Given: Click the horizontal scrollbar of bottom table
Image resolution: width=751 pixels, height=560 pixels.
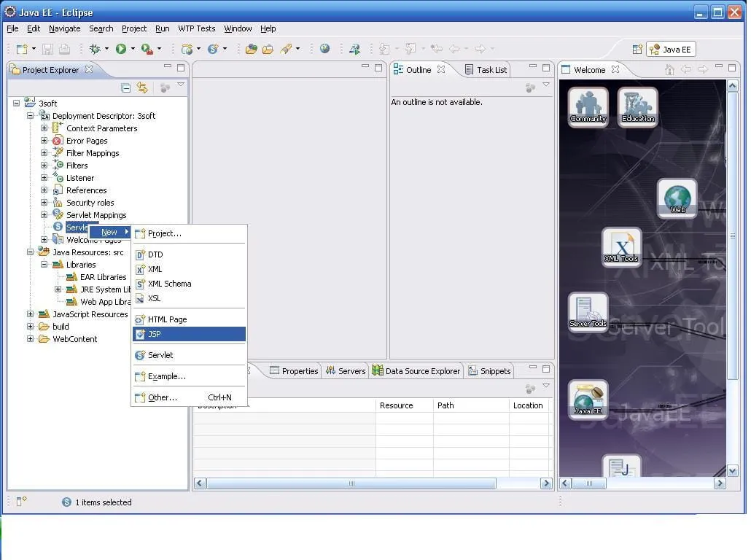Looking at the screenshot, I should [351, 483].
